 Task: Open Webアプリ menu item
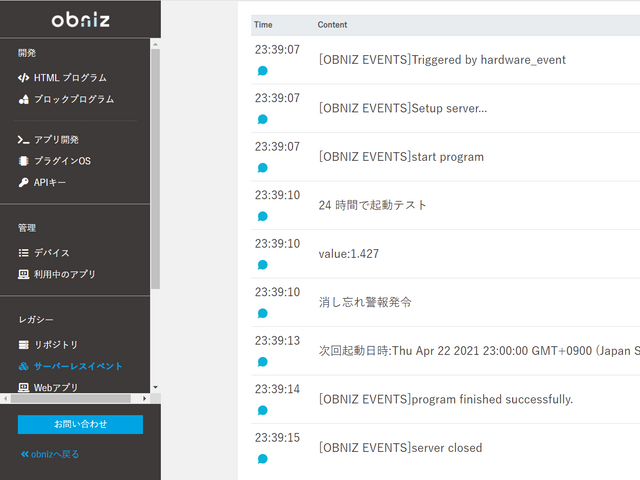tap(56, 387)
